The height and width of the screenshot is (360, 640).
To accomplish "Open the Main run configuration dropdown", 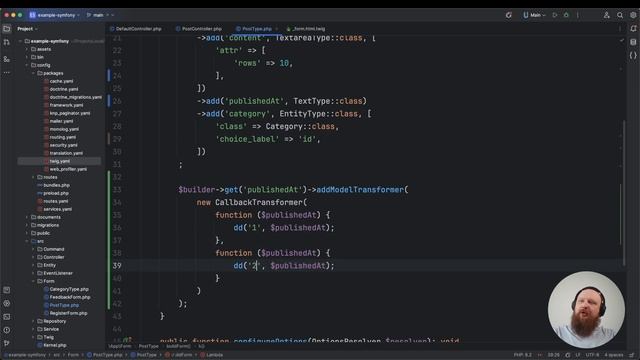I will 534,15.
